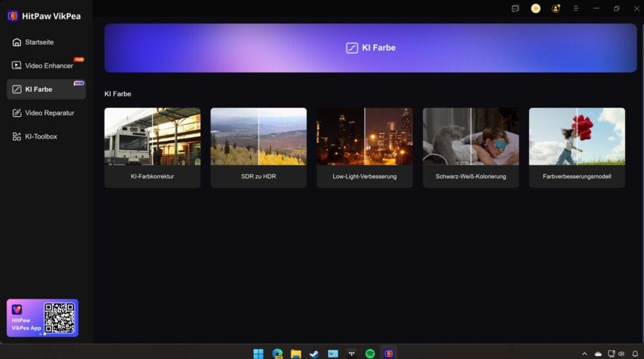
Task: Open the Startseite home page
Action: point(39,42)
